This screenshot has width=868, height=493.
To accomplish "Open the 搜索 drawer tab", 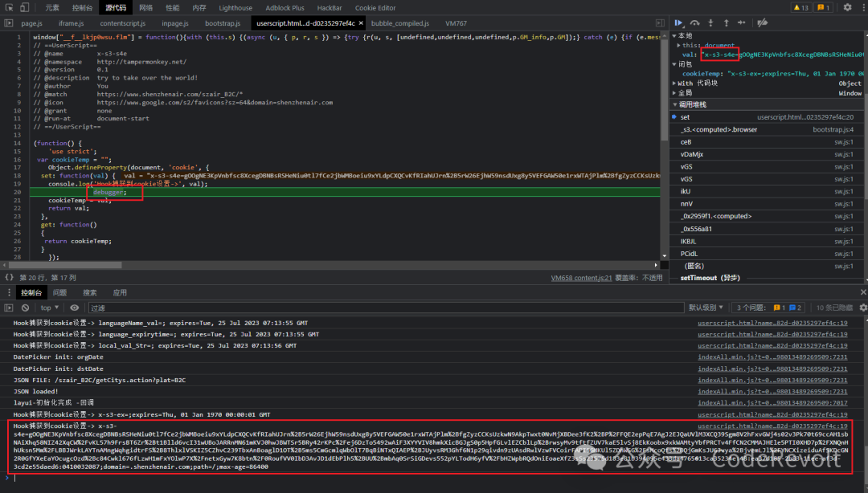I will pos(90,293).
